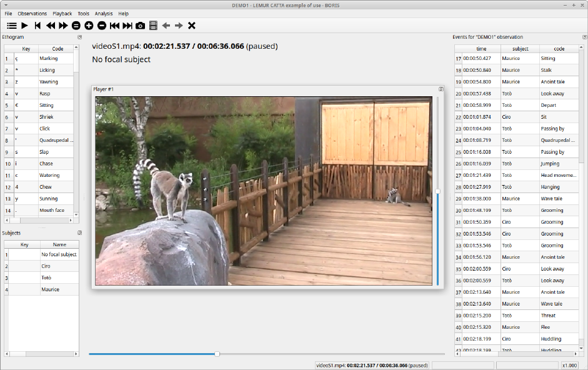Select Maurice in the Subjects table

pyautogui.click(x=59, y=289)
